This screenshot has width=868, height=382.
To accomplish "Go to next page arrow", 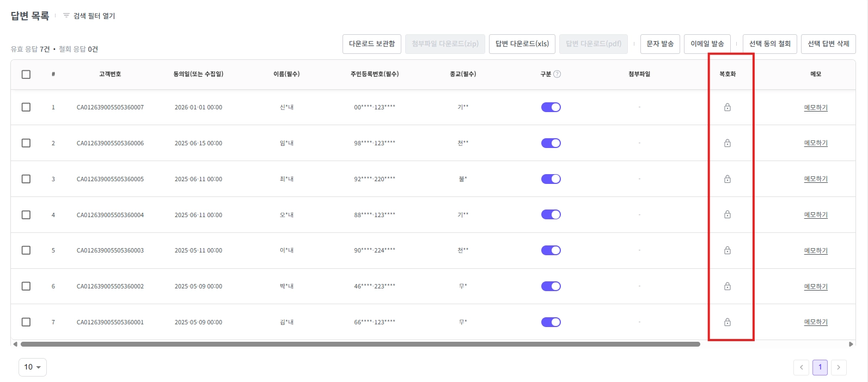I will pyautogui.click(x=839, y=367).
